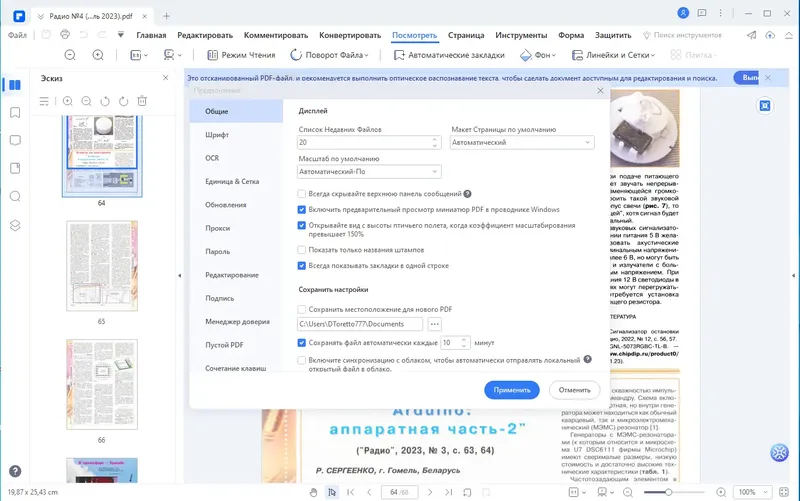The height and width of the screenshot is (501, 800).
Task: Select page 65 thumbnail
Action: point(102,266)
